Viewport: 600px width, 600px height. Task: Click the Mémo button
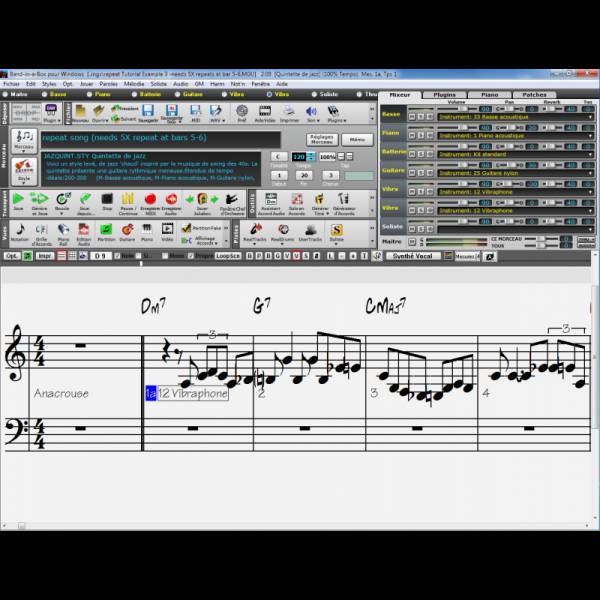point(357,140)
